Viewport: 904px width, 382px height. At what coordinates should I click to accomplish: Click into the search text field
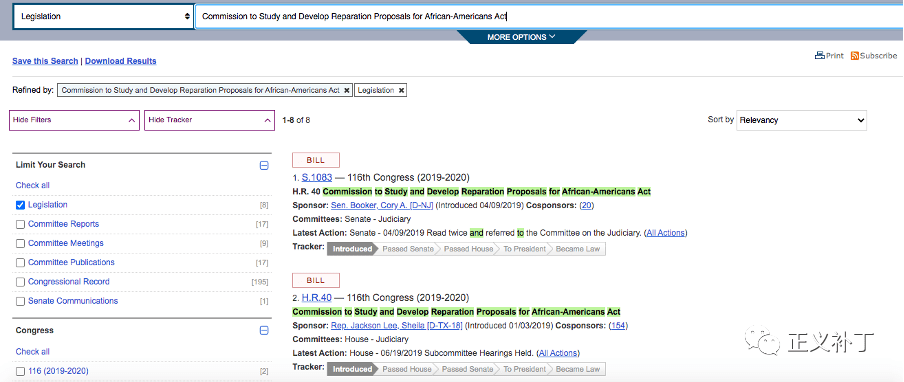point(549,17)
